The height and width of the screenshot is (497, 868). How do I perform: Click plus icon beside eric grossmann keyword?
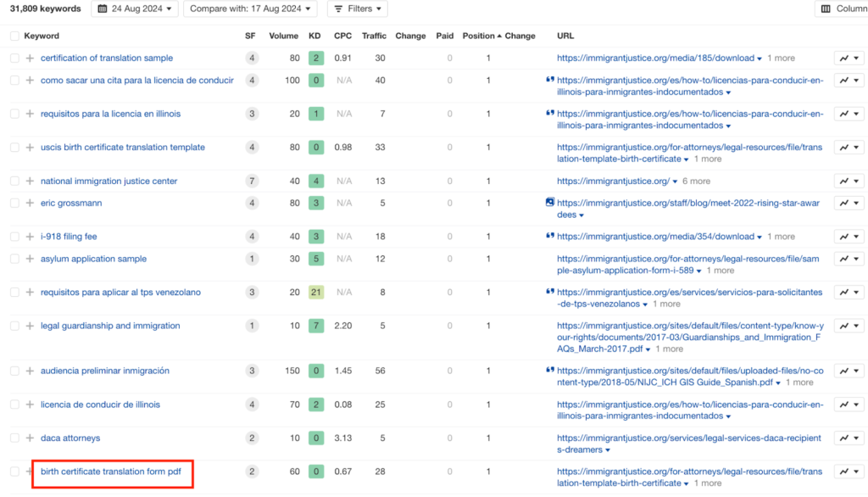pyautogui.click(x=30, y=204)
